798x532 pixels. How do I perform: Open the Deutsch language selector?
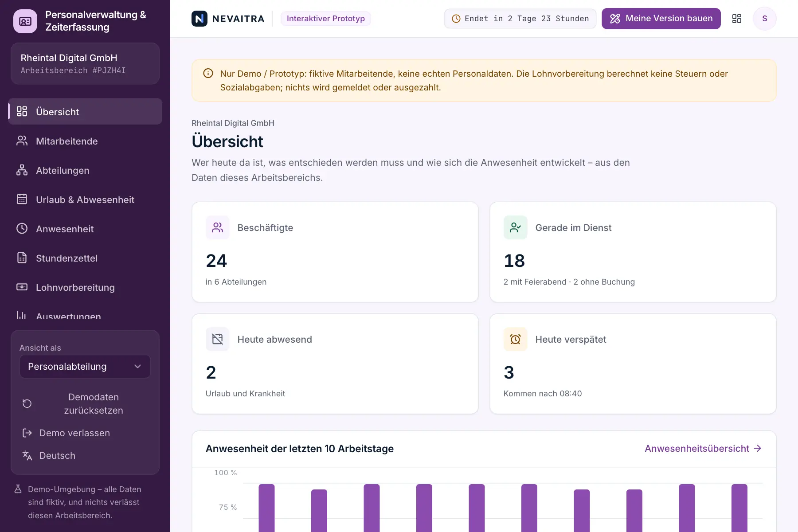85,456
